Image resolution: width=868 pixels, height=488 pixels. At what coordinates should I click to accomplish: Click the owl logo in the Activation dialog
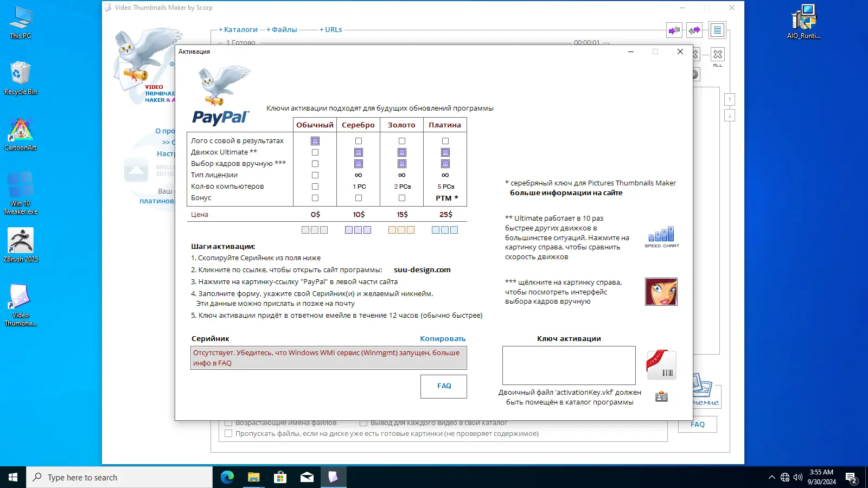point(224,86)
